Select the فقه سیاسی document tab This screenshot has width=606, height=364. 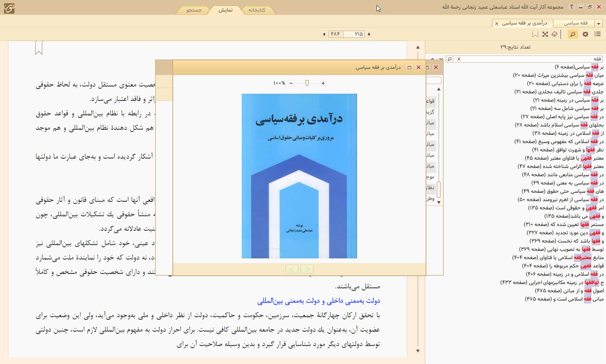[x=576, y=23]
